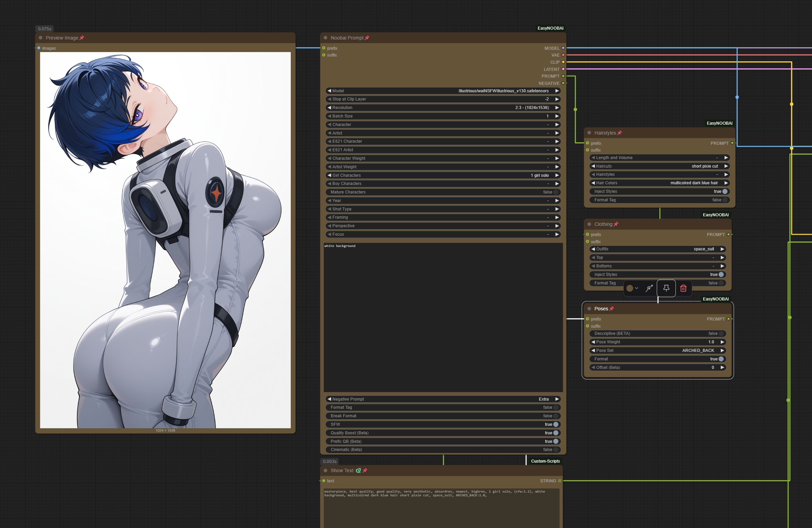This screenshot has height=528, width=812.
Task: Click the Hairstyles node collapse dot
Action: click(x=589, y=133)
